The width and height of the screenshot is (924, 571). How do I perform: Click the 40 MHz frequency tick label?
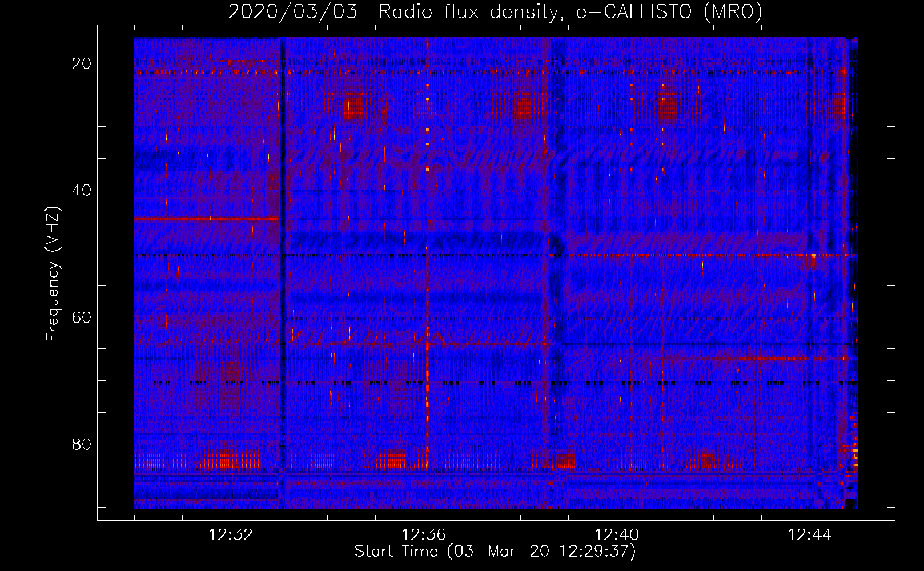(82, 190)
